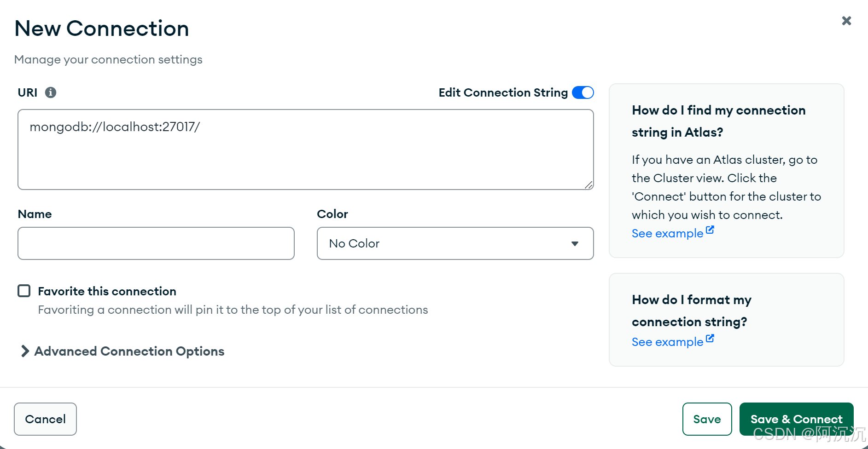868x449 pixels.
Task: Expand Advanced Connection Options section
Action: (129, 351)
